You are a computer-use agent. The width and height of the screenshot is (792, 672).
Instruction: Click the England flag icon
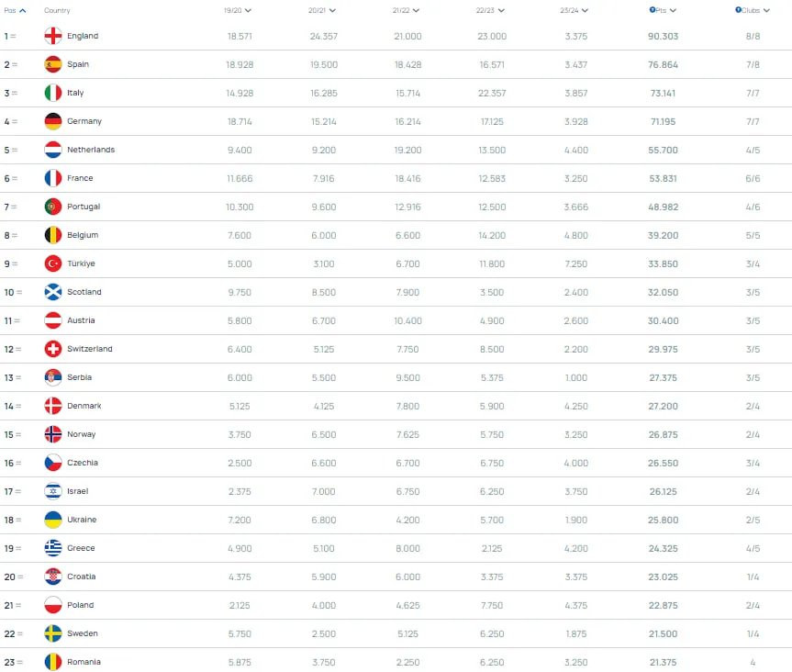[53, 36]
